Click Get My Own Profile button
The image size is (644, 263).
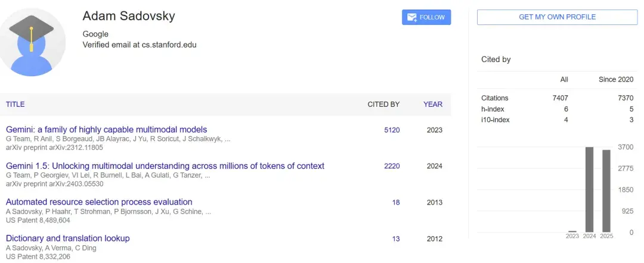tap(557, 17)
